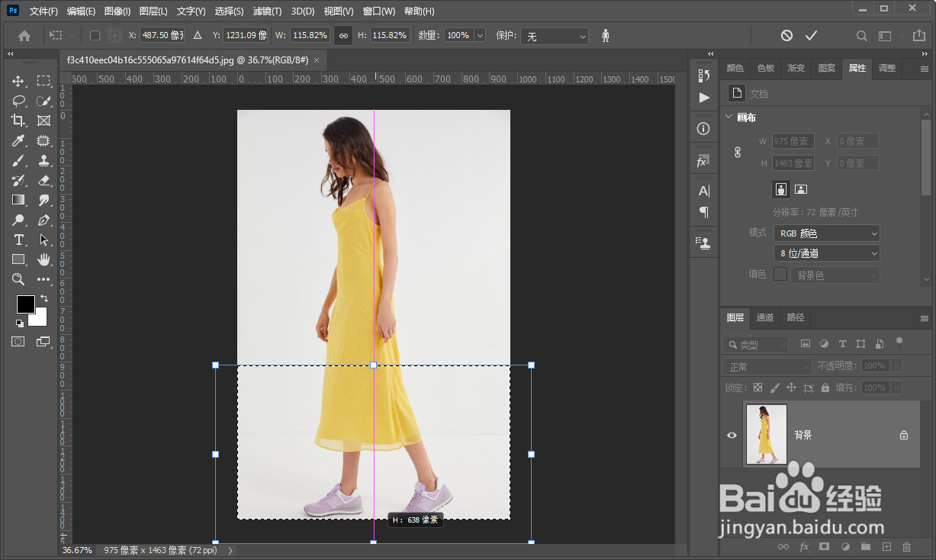
Task: Select the Hand tool
Action: [x=43, y=259]
